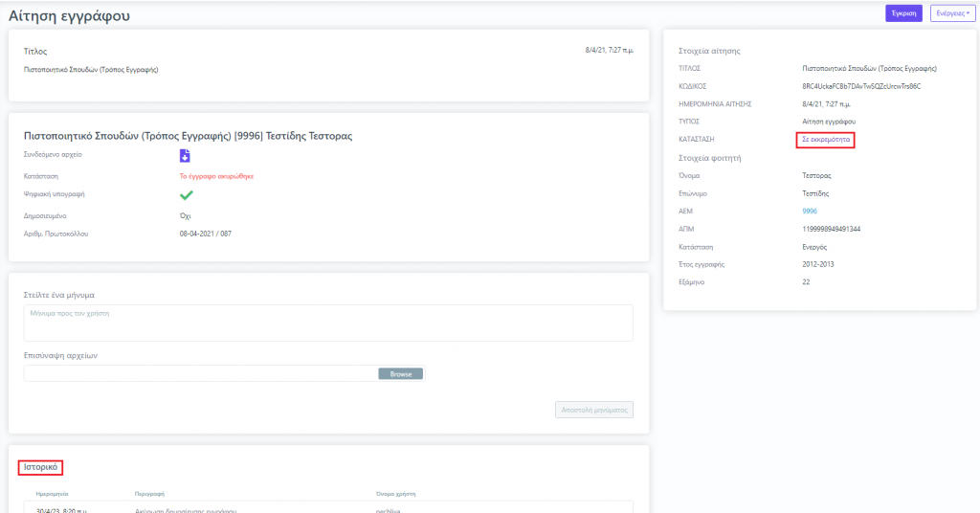Open student record link 9996
This screenshot has width=980, height=513.
810,212
